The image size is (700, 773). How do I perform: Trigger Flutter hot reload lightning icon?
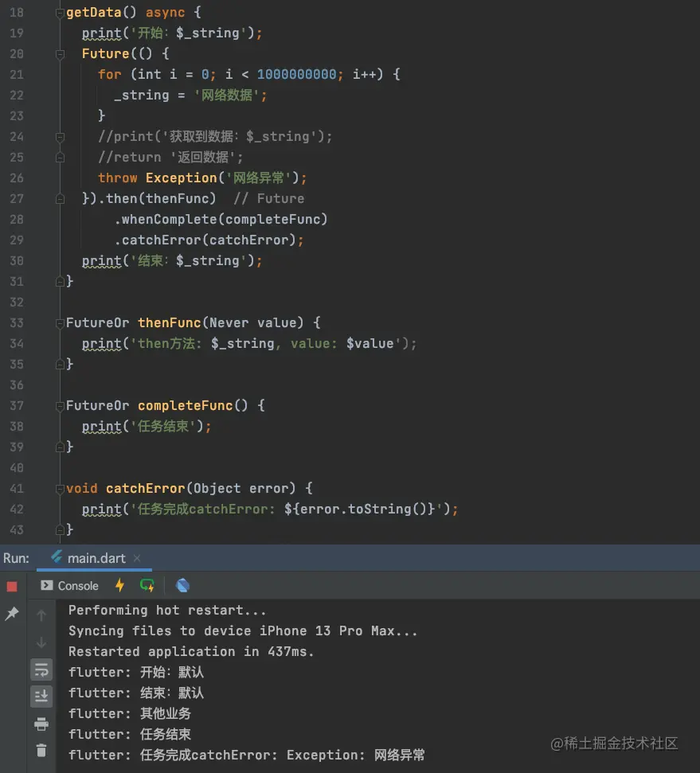(x=119, y=586)
